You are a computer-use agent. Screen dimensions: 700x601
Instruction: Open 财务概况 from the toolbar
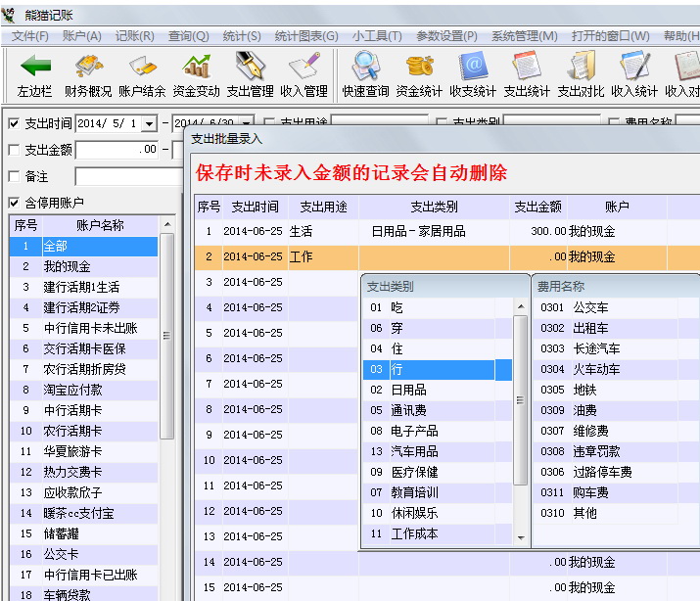tap(88, 68)
